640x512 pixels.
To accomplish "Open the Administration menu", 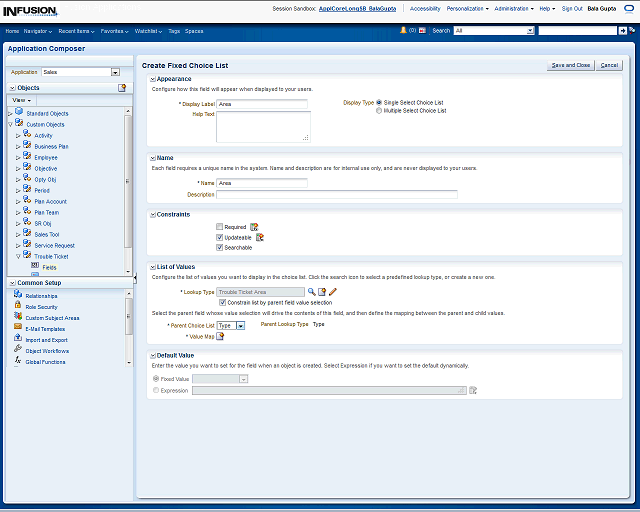I will point(513,8).
